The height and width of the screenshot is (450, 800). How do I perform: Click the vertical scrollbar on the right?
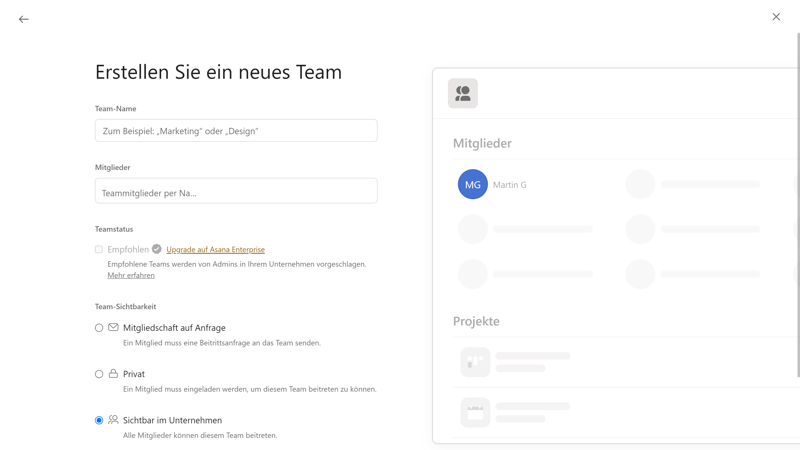tap(798, 204)
